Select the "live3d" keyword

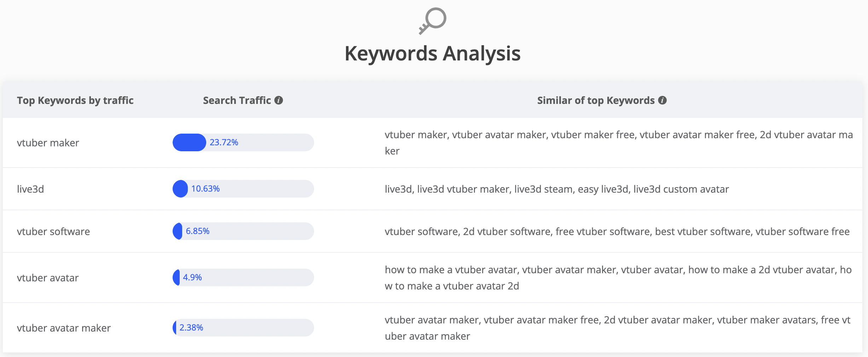[x=30, y=189]
